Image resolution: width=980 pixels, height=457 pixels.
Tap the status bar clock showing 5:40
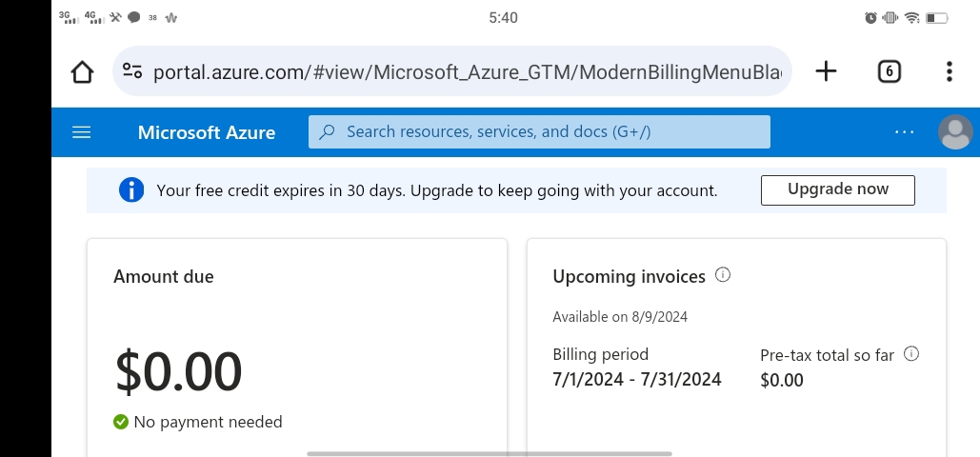pos(503,17)
